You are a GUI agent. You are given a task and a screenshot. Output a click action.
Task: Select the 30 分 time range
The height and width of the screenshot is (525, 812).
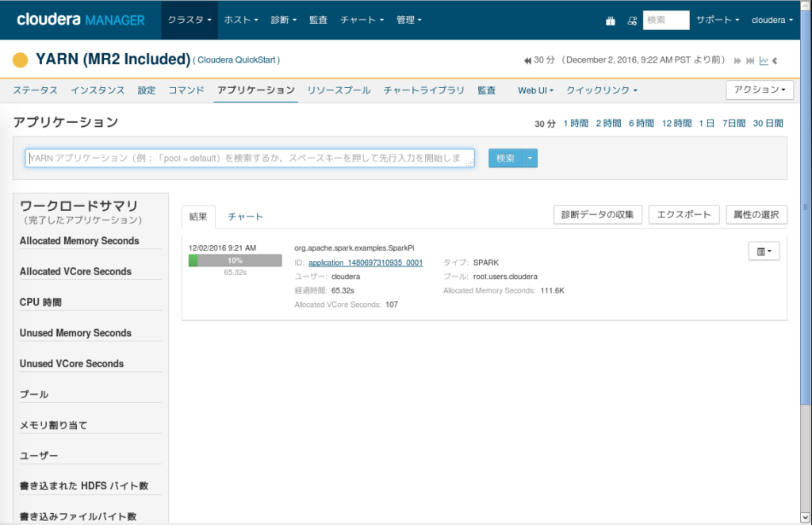pos(545,123)
